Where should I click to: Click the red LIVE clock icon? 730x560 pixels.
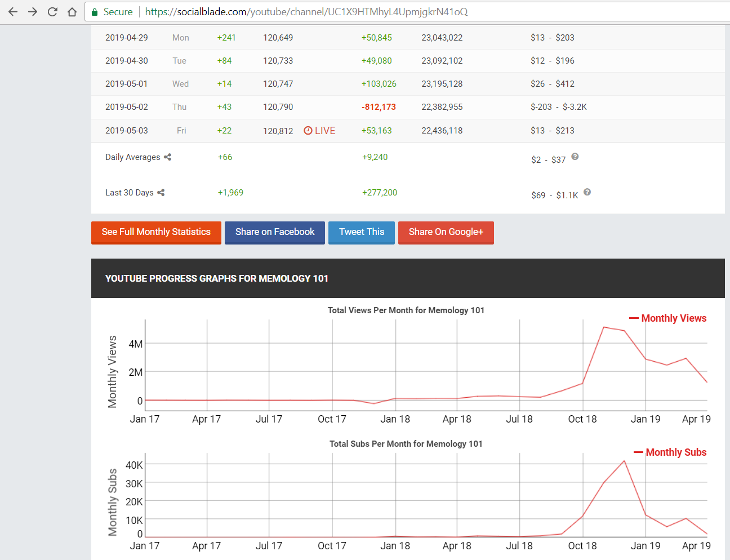(308, 131)
